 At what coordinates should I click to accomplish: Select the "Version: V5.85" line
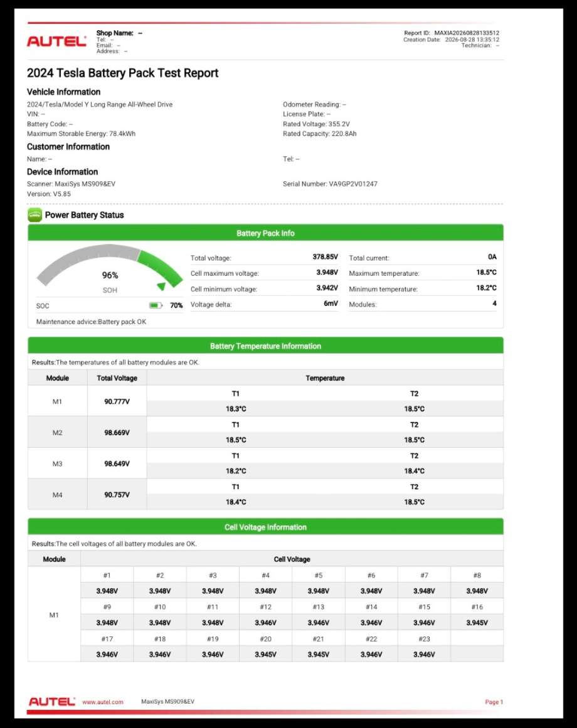click(49, 194)
